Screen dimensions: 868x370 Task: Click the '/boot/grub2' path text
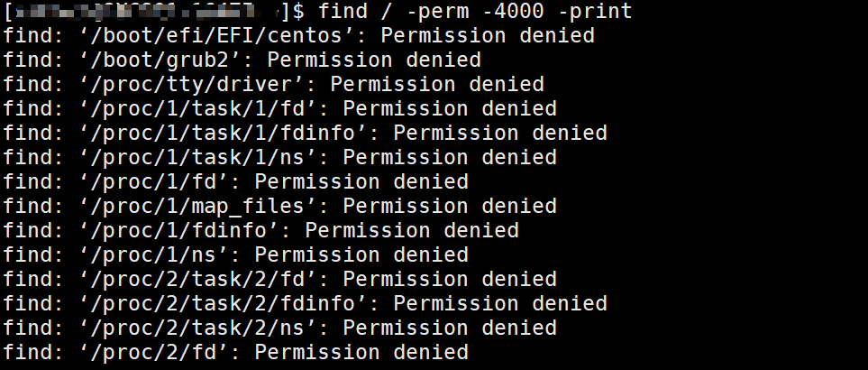(155, 60)
